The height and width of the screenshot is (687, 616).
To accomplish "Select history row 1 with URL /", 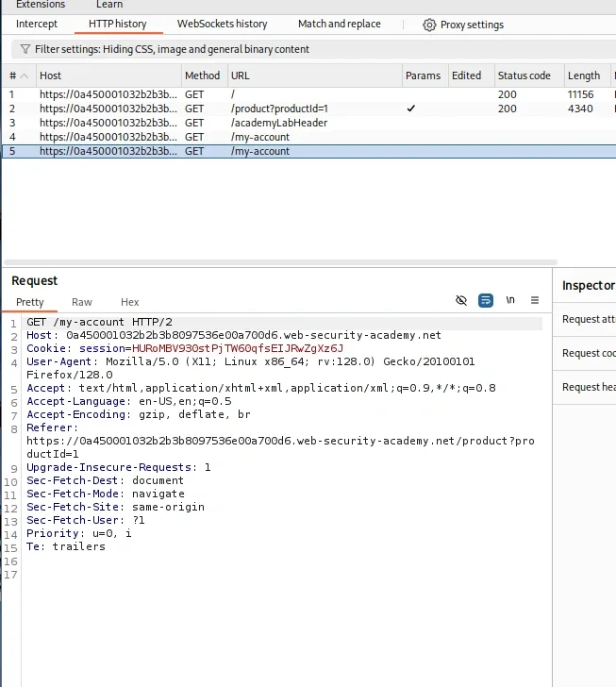I will click(308, 94).
